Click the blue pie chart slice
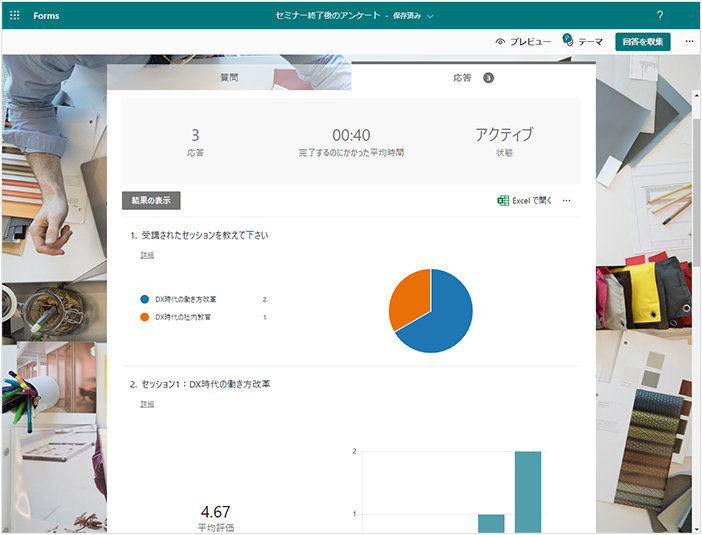The width and height of the screenshot is (702, 535). (443, 318)
